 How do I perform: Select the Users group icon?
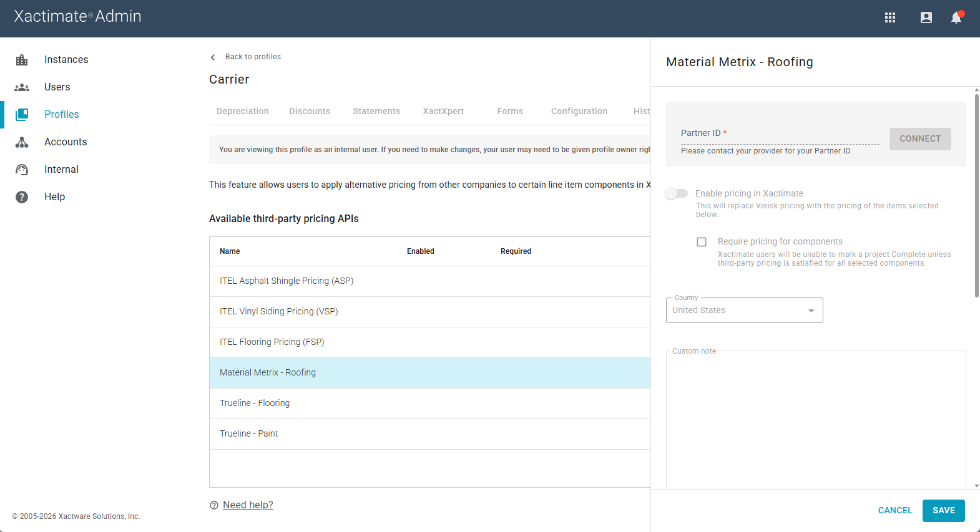coord(22,87)
